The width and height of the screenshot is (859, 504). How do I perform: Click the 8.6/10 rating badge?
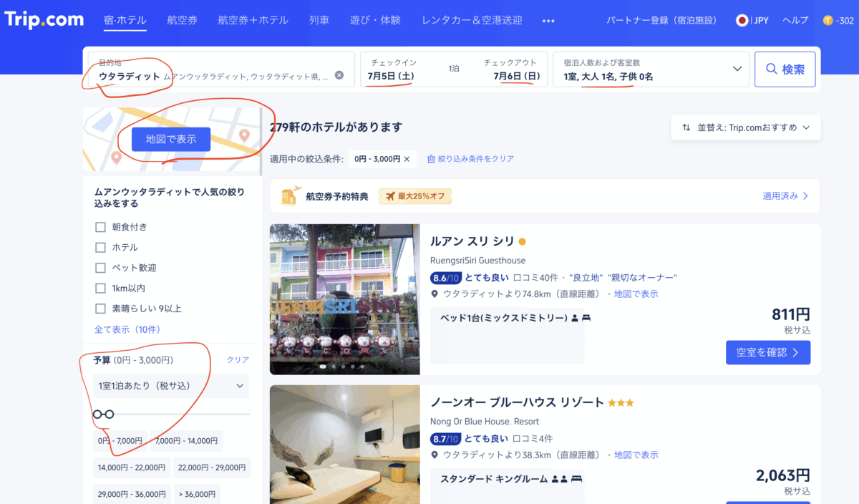click(x=447, y=278)
